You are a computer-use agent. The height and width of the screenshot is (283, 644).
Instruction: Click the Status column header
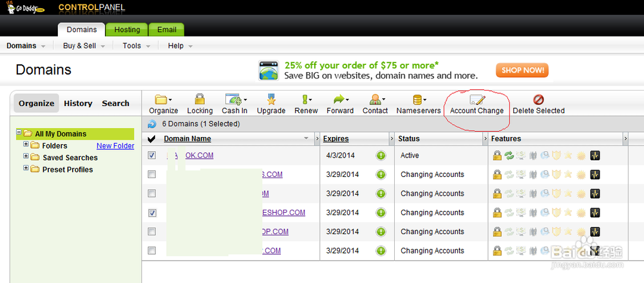tap(409, 139)
